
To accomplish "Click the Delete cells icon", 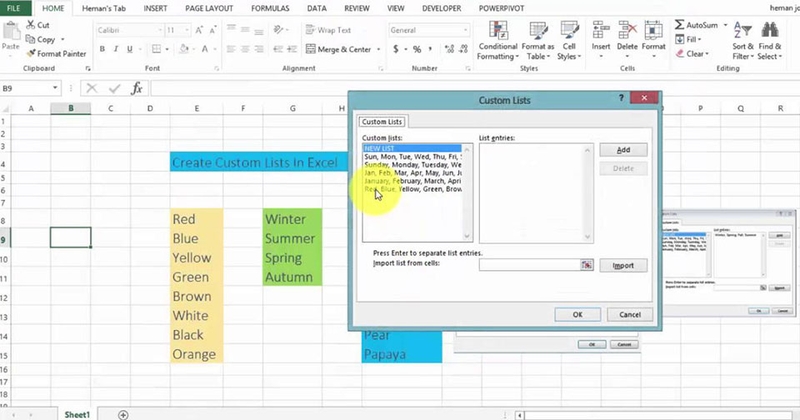I will pyautogui.click(x=627, y=32).
